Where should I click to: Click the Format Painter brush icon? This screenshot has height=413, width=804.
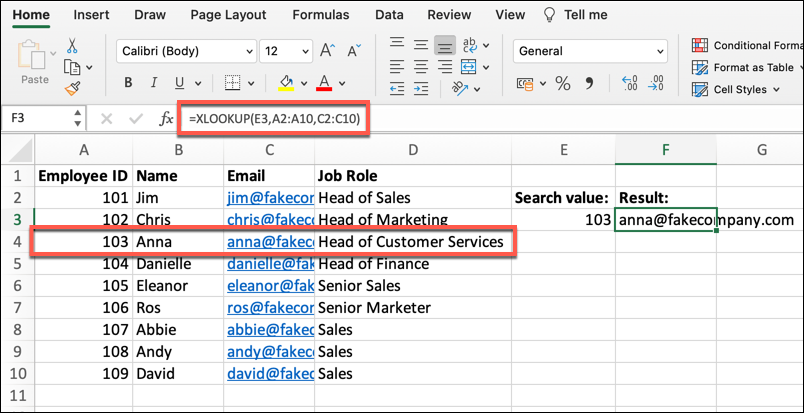click(72, 88)
